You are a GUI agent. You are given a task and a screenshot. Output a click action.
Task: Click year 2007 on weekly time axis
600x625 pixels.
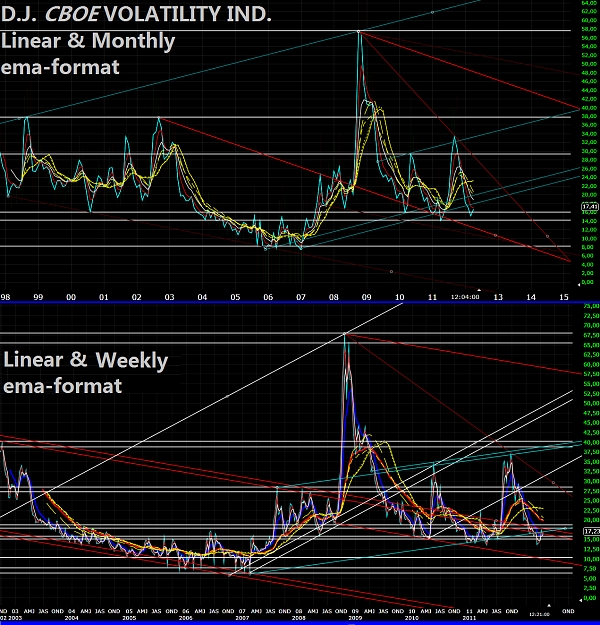pyautogui.click(x=242, y=618)
